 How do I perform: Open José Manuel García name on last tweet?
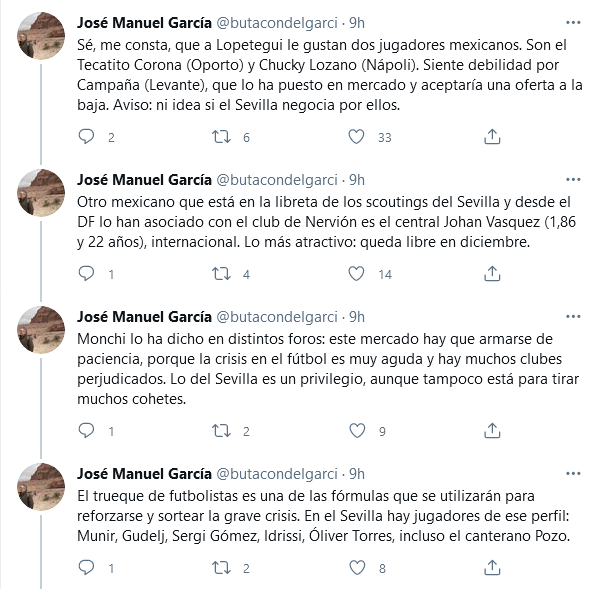click(x=144, y=474)
